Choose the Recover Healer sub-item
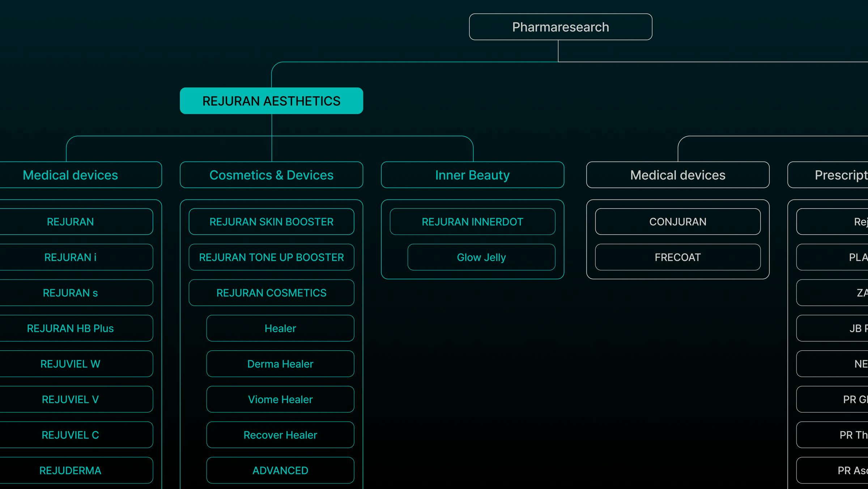This screenshot has height=489, width=868. (280, 435)
